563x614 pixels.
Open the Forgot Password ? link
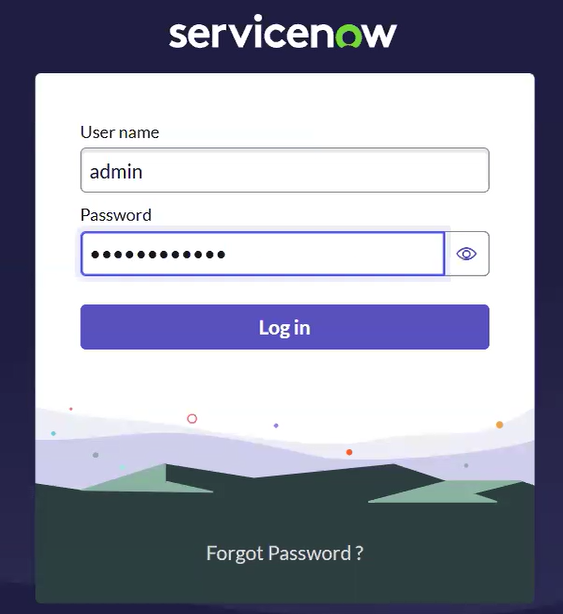click(x=285, y=553)
